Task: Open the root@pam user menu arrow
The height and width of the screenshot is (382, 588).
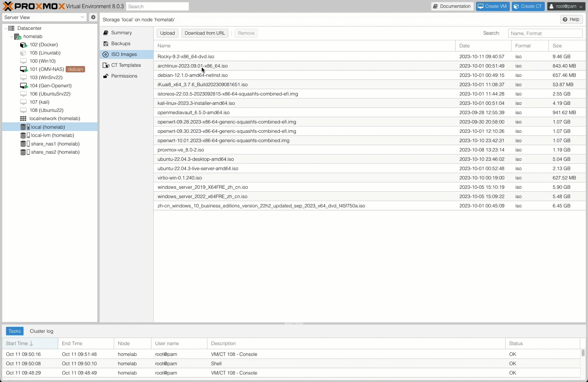Action: [581, 6]
